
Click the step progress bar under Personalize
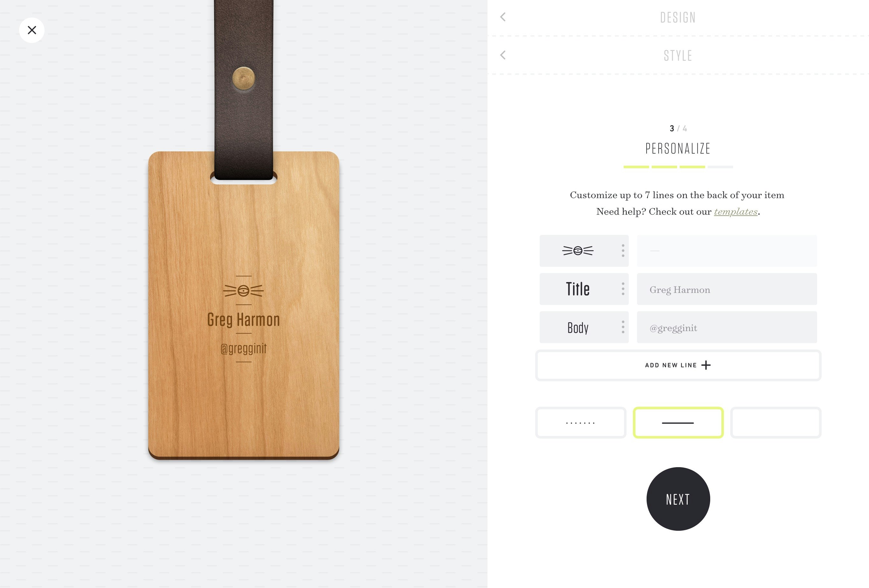tap(678, 167)
